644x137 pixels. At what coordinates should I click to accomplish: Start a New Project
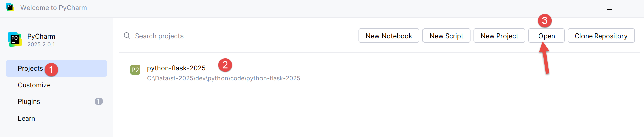499,36
